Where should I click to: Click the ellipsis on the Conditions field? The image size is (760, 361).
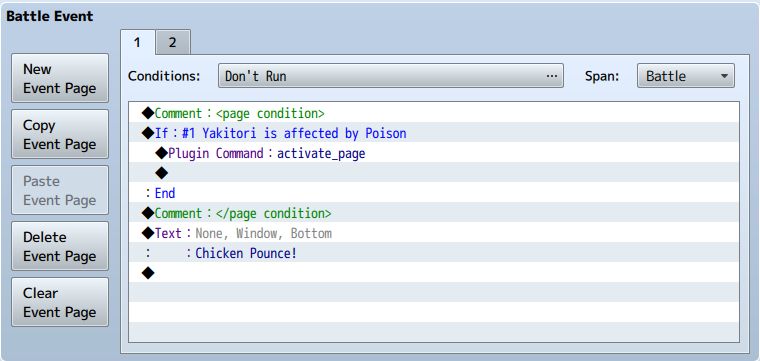point(551,76)
